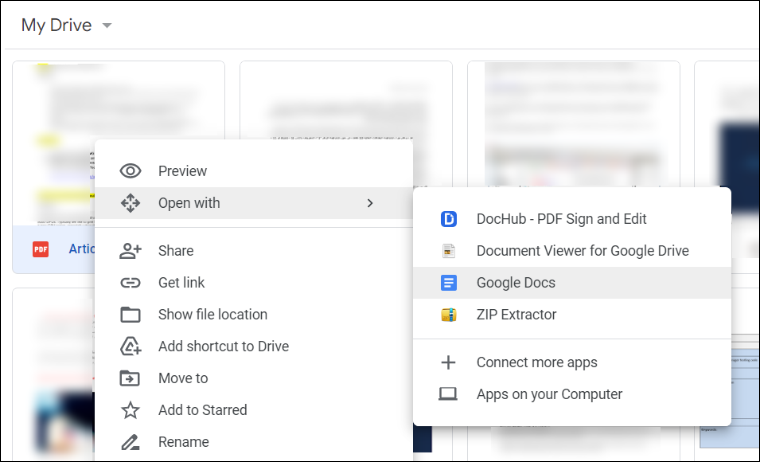760x462 pixels.
Task: Click the Get link chain icon
Action: (130, 283)
